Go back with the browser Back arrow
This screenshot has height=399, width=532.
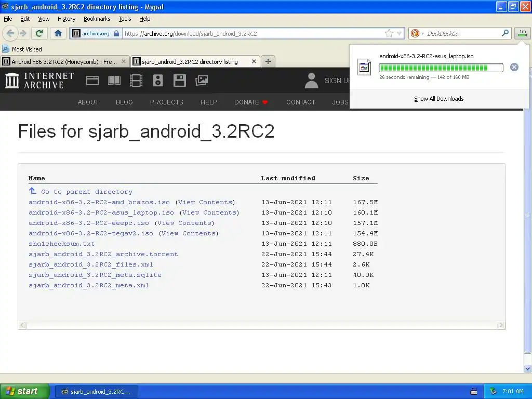pos(10,33)
